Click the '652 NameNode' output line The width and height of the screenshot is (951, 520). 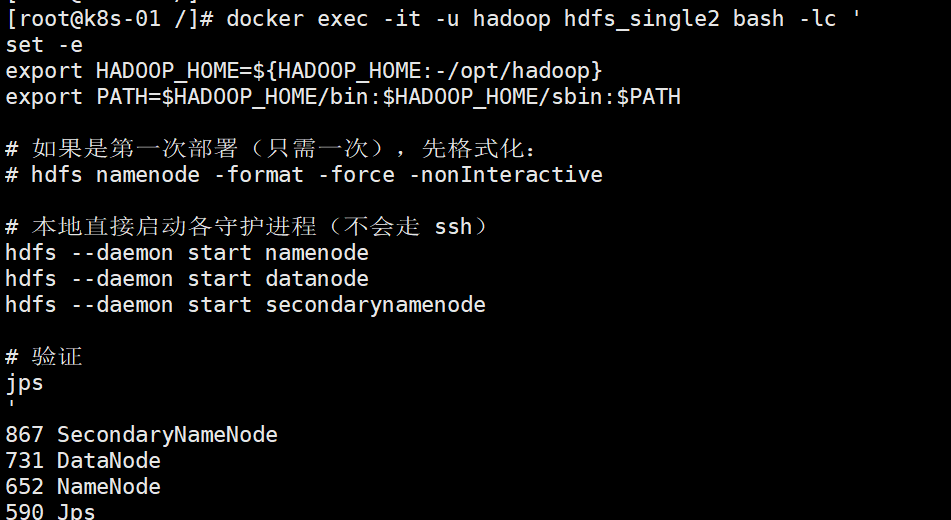(83, 487)
